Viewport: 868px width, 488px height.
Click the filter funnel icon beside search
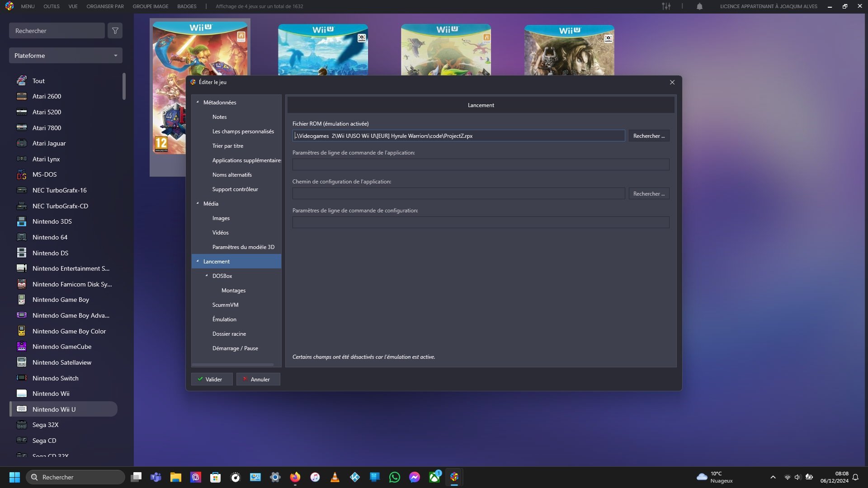coord(115,31)
